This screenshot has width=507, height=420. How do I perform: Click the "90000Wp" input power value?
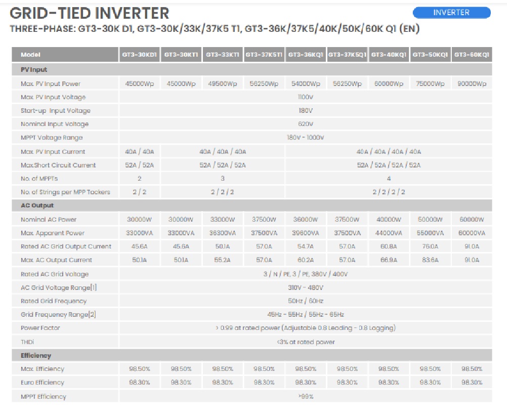(472, 83)
